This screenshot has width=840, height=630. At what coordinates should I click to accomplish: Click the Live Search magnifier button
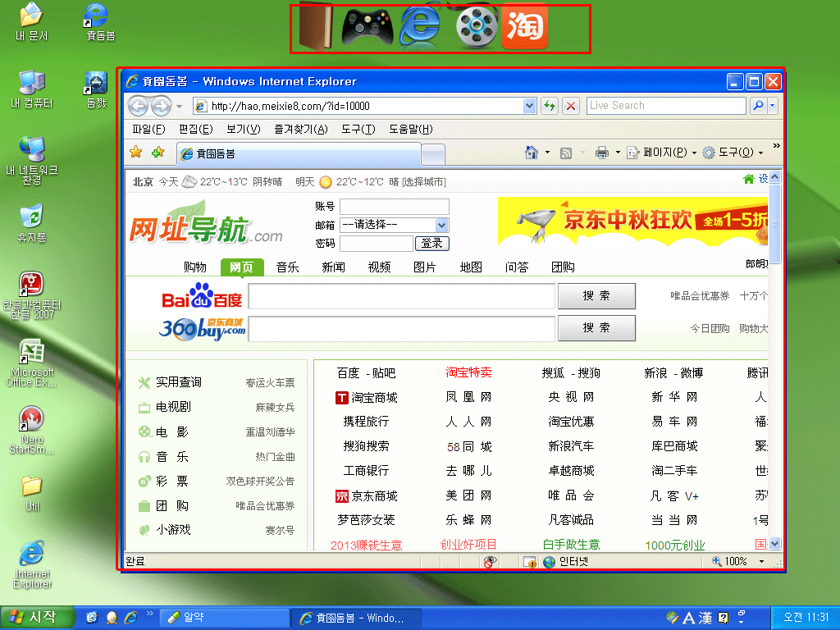coord(758,106)
